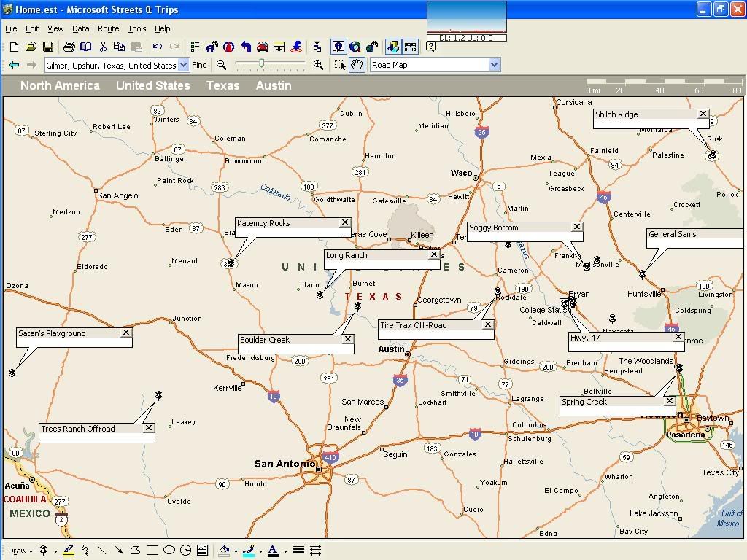Navigate to North America breadcrumb

pos(60,86)
